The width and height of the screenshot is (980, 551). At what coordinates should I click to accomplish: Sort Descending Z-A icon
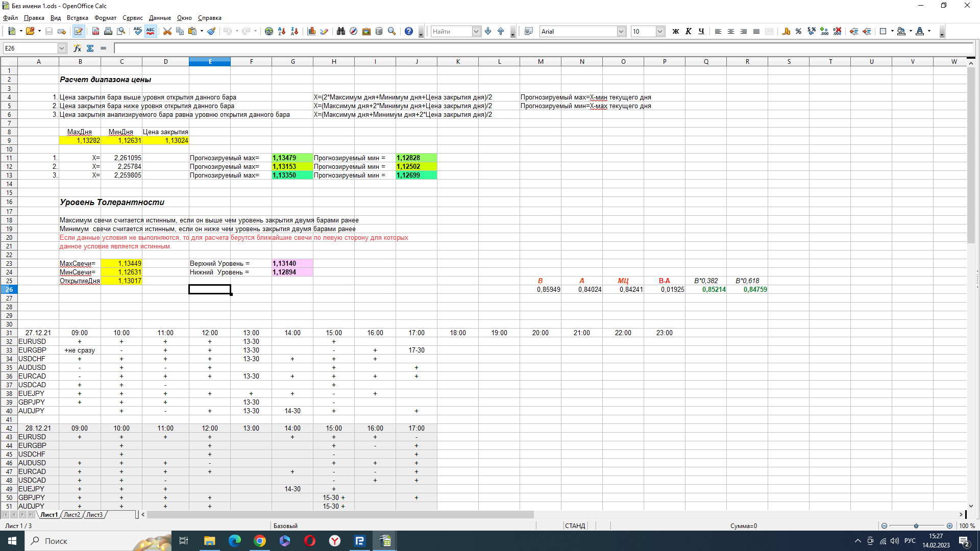(295, 32)
